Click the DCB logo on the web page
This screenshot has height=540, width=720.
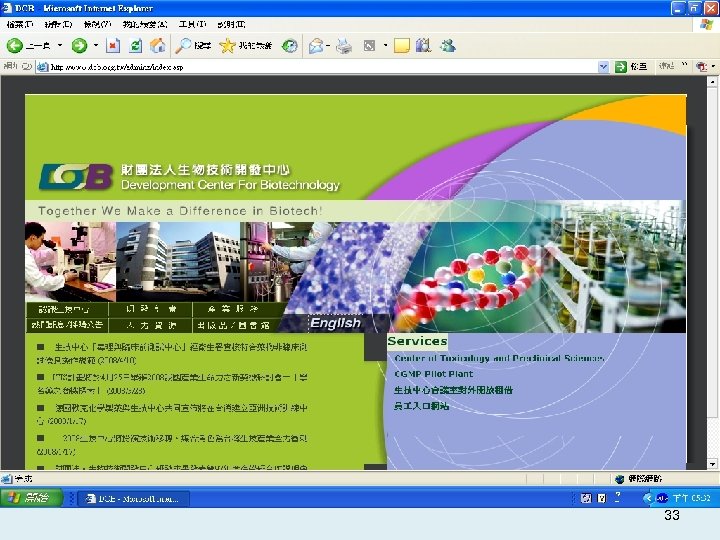click(x=76, y=177)
